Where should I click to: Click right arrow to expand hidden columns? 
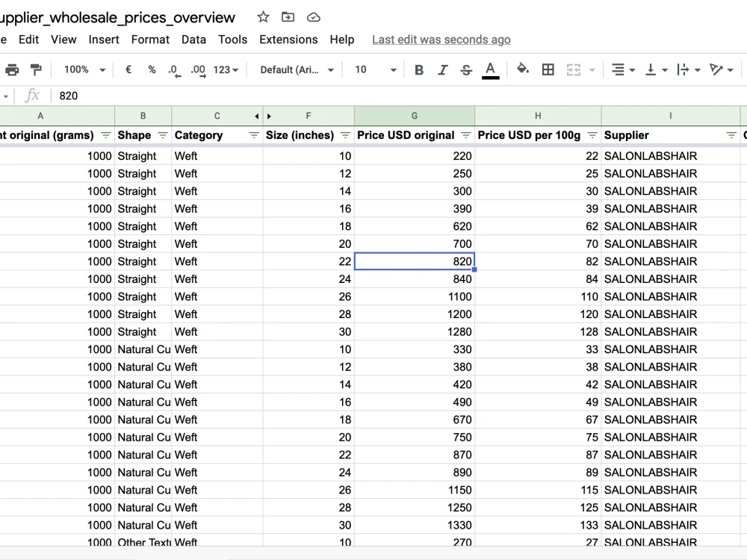269,116
